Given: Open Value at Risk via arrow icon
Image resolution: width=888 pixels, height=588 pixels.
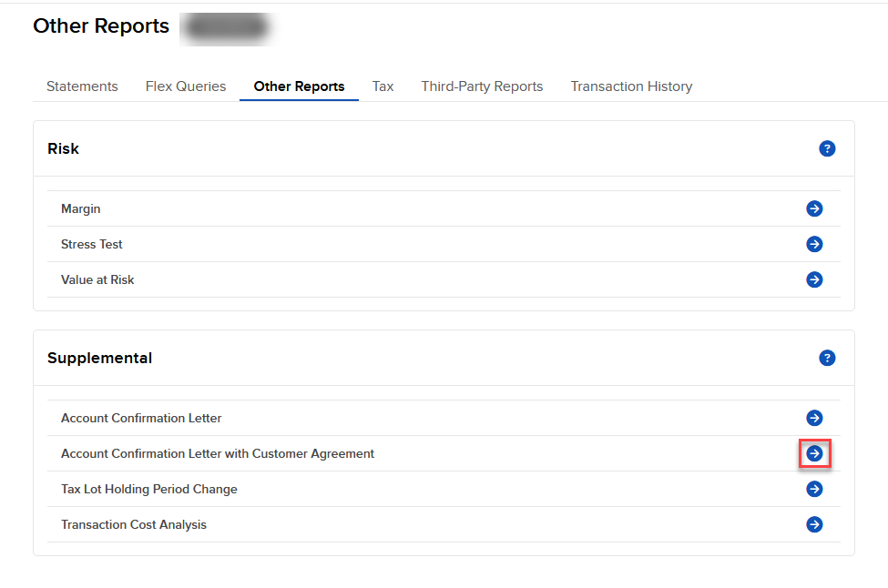Looking at the screenshot, I should pyautogui.click(x=814, y=279).
